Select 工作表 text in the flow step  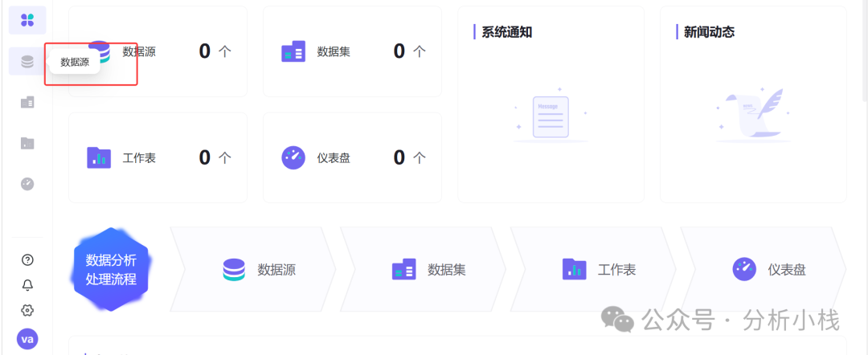tap(616, 270)
